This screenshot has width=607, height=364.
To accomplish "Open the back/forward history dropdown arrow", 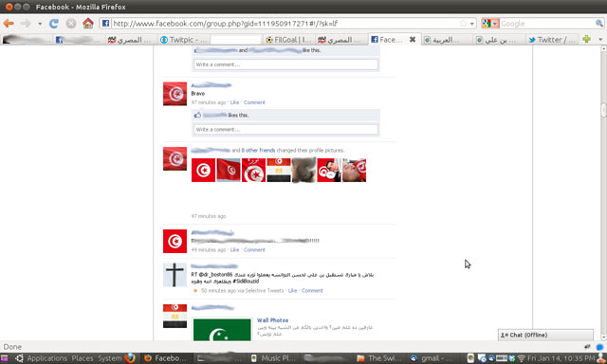I will 40,24.
